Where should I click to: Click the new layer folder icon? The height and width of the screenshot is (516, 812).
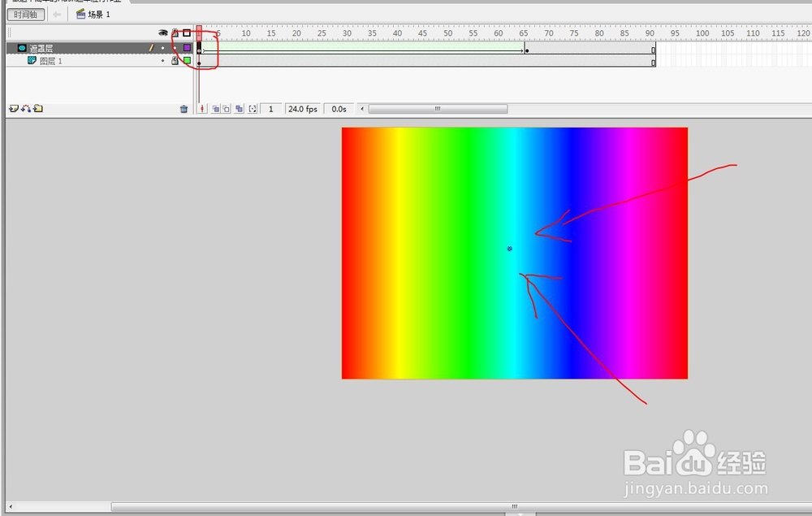click(x=38, y=109)
